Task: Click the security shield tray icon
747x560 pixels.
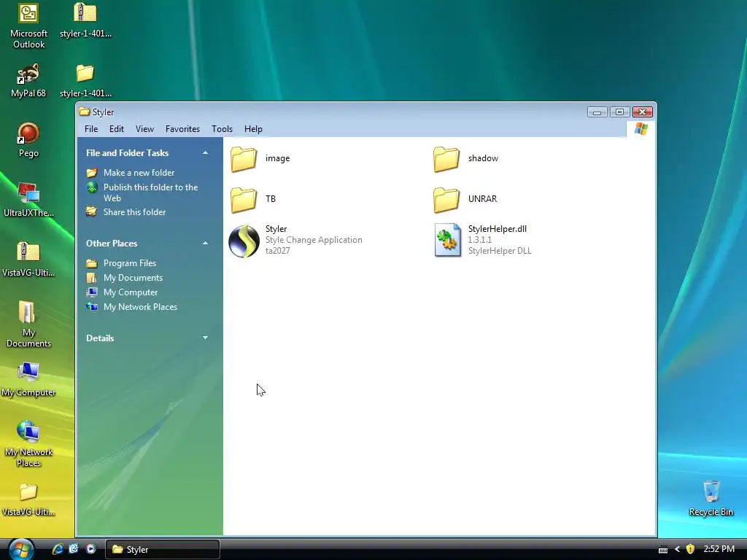Action: pos(690,549)
